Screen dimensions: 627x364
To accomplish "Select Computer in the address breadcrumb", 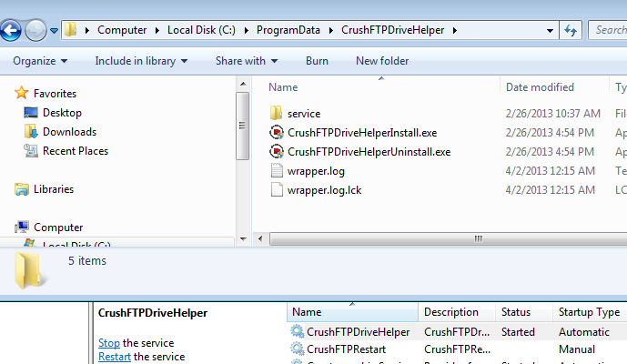I will 122,30.
